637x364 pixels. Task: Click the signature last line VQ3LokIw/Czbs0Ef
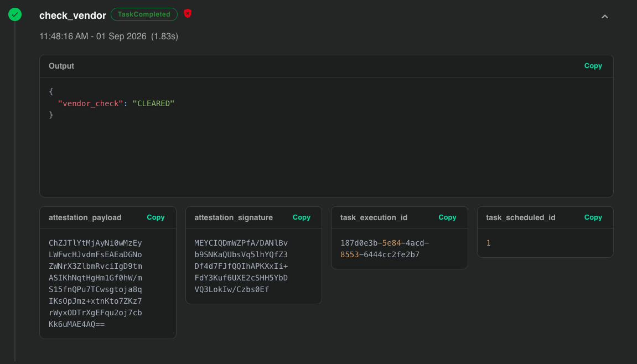tap(231, 289)
